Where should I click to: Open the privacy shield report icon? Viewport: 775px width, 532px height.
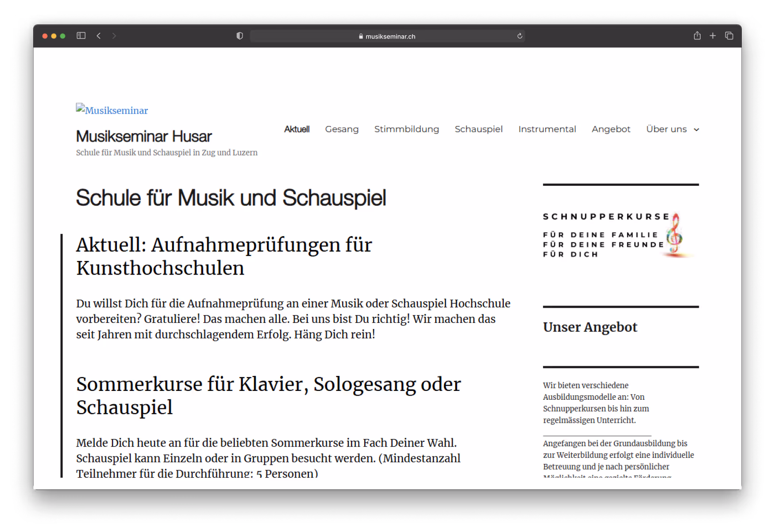coord(239,36)
